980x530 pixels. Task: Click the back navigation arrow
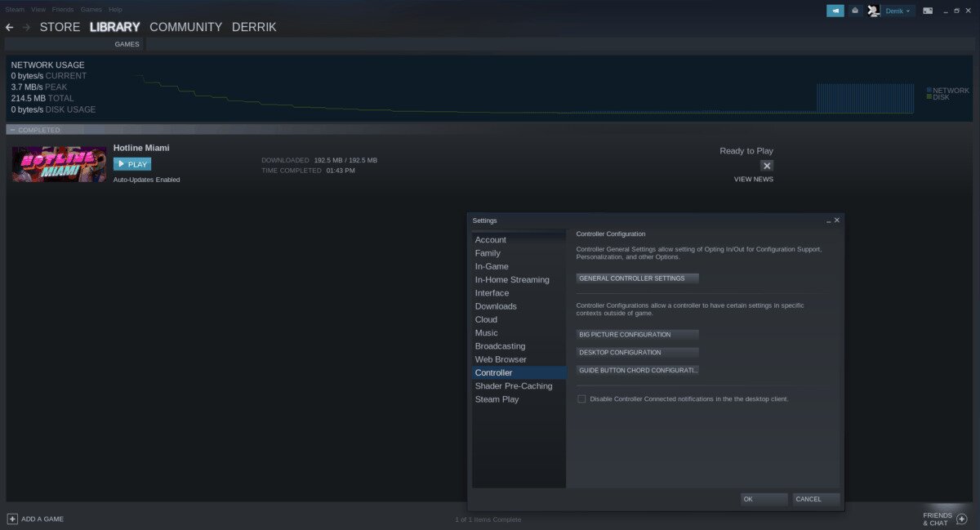[9, 27]
